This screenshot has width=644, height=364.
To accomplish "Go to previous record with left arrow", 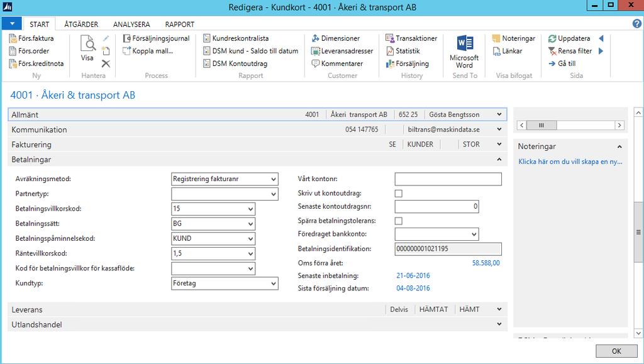I will (x=601, y=38).
